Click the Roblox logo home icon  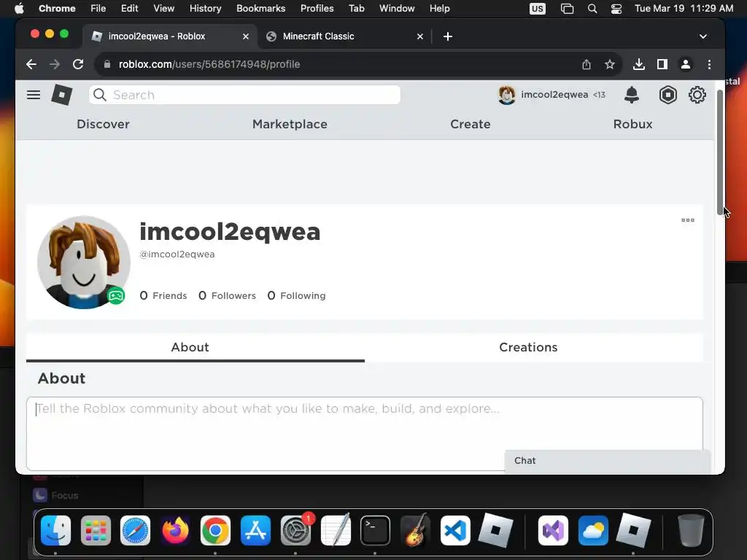(62, 95)
